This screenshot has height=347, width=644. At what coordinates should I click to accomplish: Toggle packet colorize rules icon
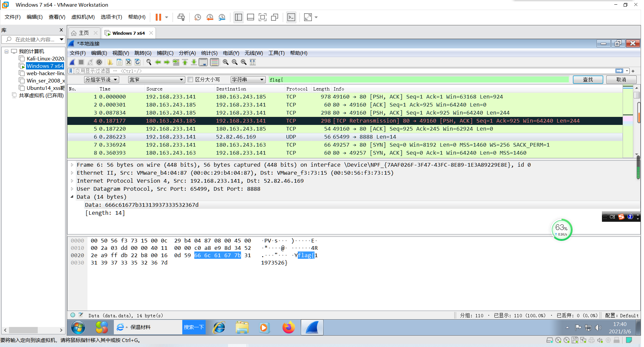215,62
